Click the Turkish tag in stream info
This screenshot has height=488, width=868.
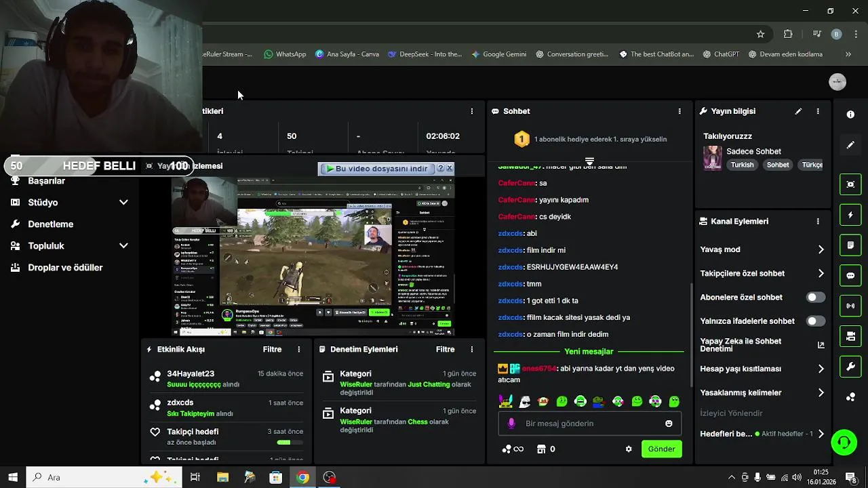(742, 165)
